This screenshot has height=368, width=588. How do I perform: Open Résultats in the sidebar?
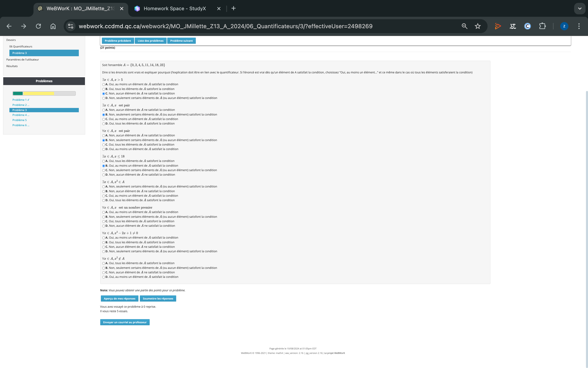12,66
